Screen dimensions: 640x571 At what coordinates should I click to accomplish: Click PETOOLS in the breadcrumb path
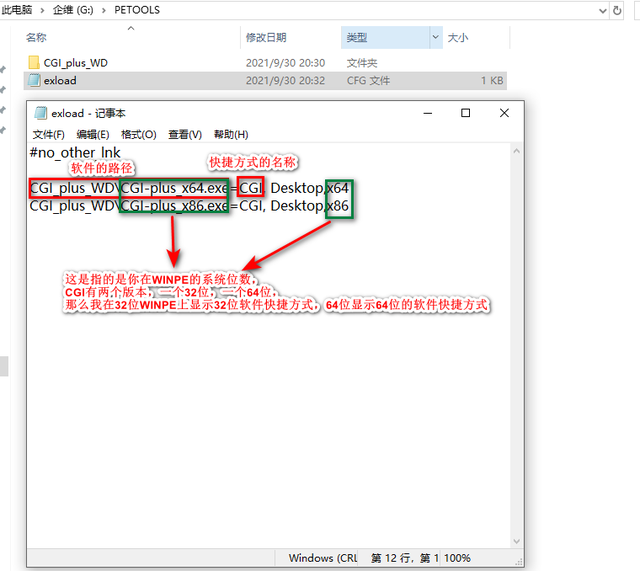137,10
